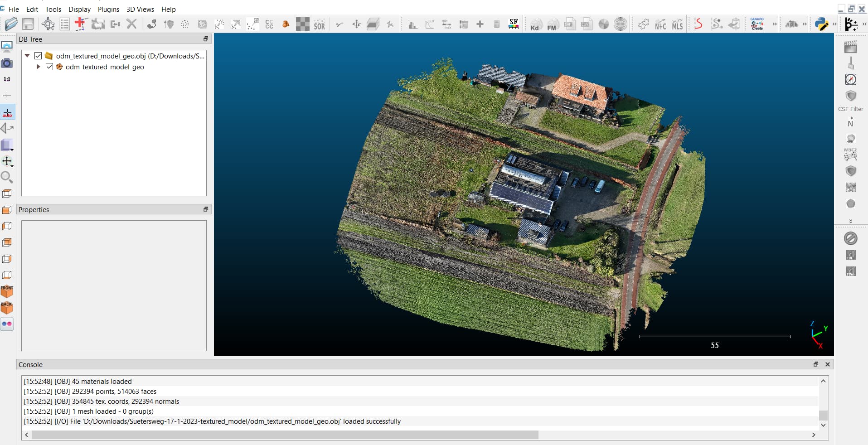868x445 pixels.
Task: Click the SOR filter icon
Action: click(319, 24)
